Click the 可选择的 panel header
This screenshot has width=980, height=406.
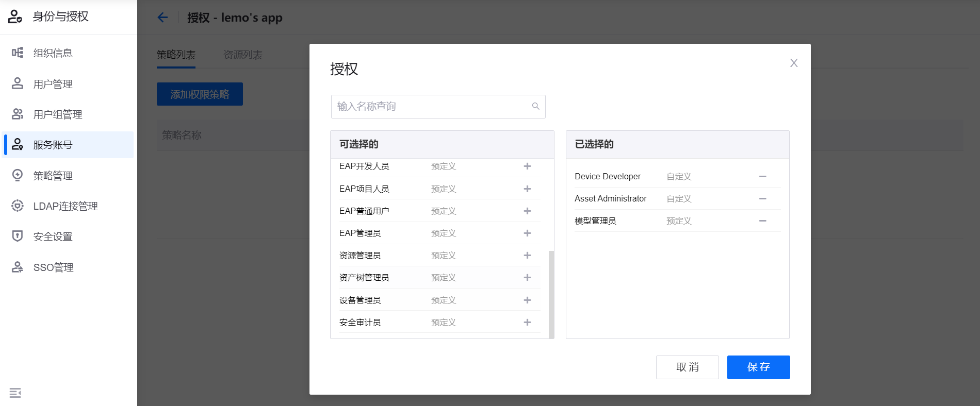click(x=442, y=144)
